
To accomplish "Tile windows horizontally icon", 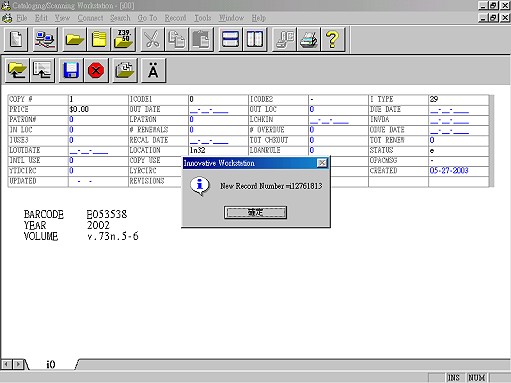I will pos(230,39).
